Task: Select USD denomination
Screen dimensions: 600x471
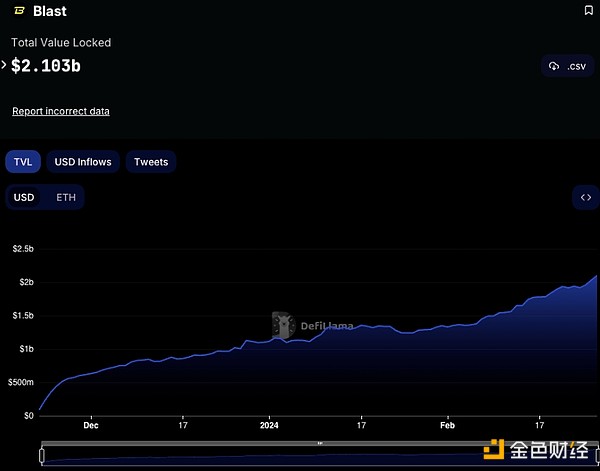Action: point(24,197)
